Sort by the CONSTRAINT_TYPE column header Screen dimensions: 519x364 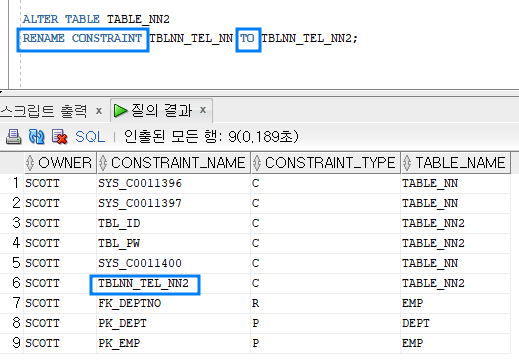pyautogui.click(x=326, y=163)
